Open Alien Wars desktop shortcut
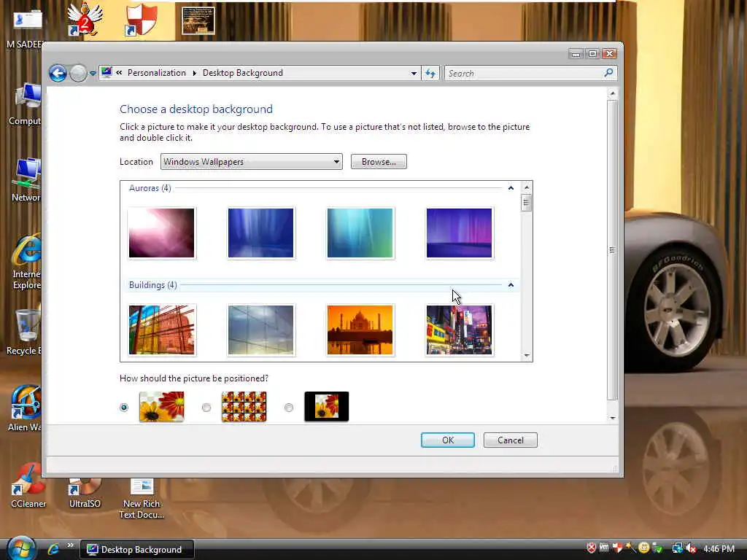This screenshot has width=747, height=560. 25,408
